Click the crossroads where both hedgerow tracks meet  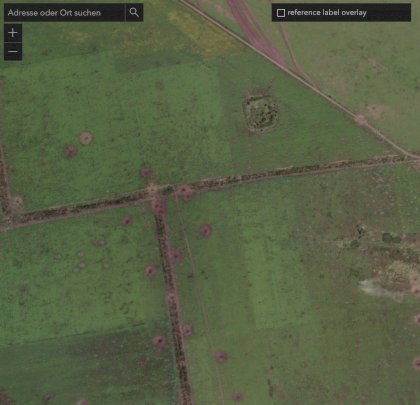point(154,192)
